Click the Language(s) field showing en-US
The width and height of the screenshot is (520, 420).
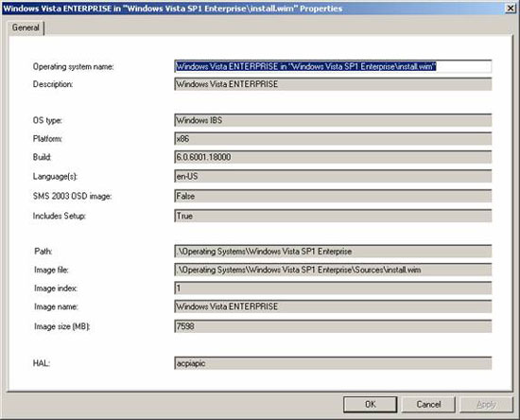[333, 176]
